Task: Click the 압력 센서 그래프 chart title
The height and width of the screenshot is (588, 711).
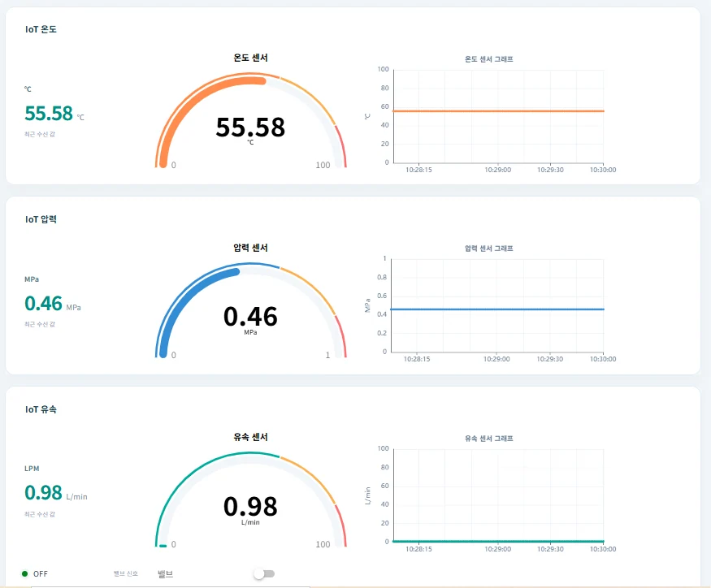Action: (x=489, y=249)
